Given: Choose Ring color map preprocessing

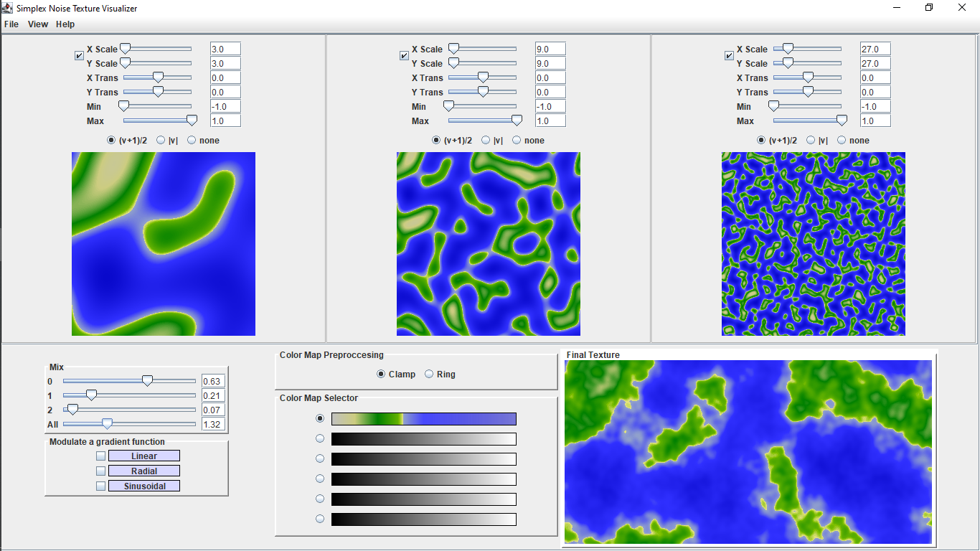Looking at the screenshot, I should point(440,375).
